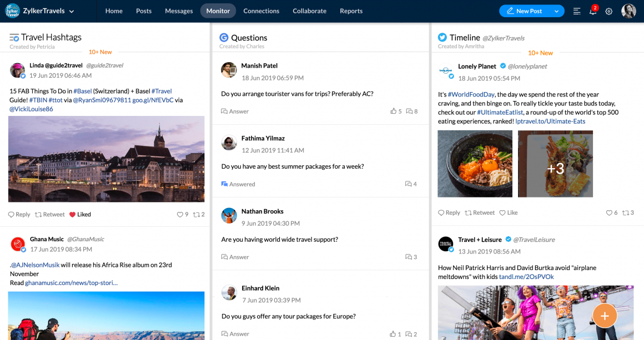Open the +3 more images thumbnail
Screen dimensions: 644x340
coord(555,164)
